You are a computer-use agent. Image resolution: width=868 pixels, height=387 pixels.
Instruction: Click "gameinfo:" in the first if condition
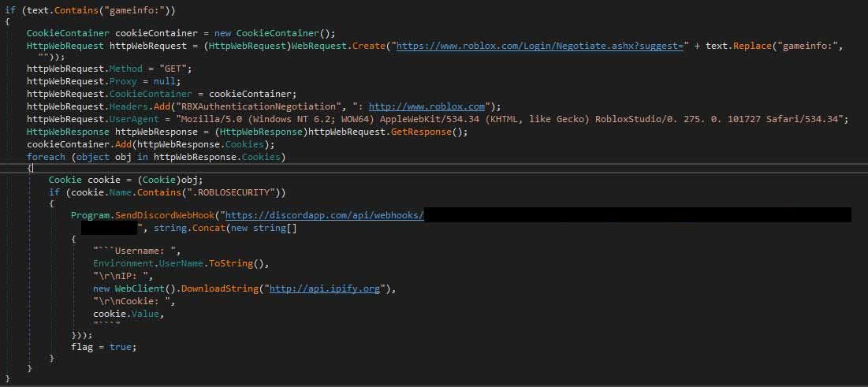point(134,10)
